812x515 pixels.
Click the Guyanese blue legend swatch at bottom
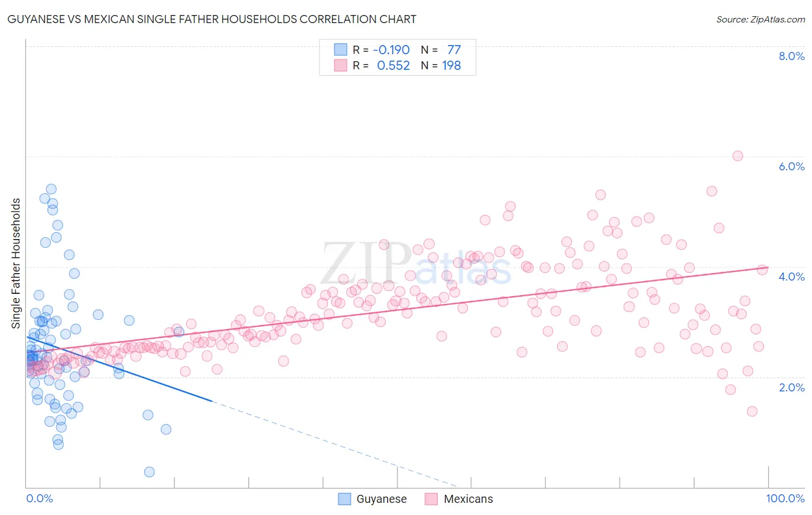pos(344,499)
